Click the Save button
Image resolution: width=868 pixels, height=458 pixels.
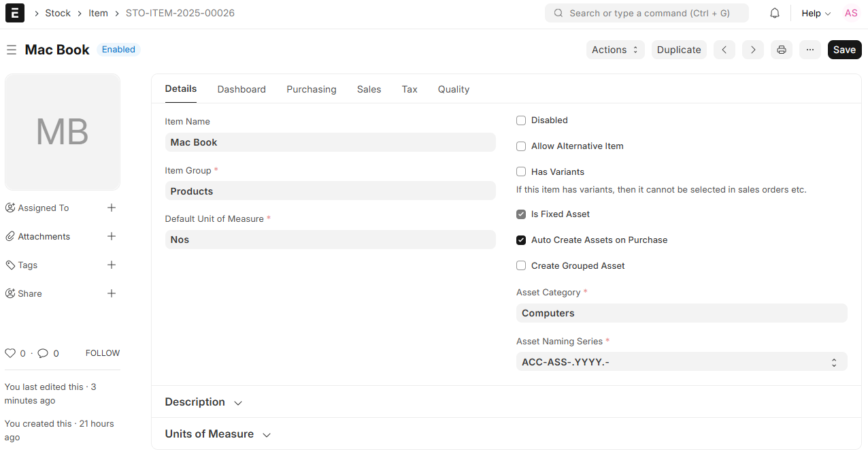click(x=845, y=50)
